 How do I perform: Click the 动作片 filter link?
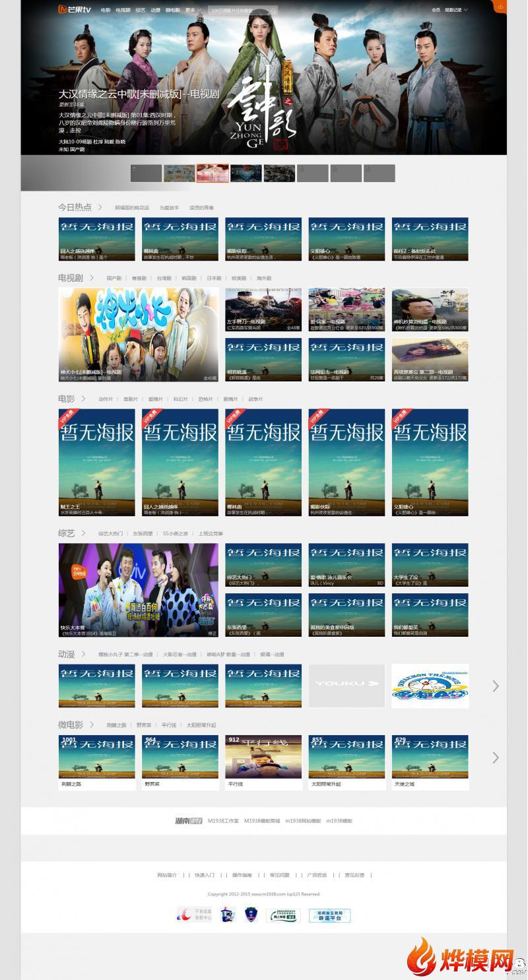point(106,399)
